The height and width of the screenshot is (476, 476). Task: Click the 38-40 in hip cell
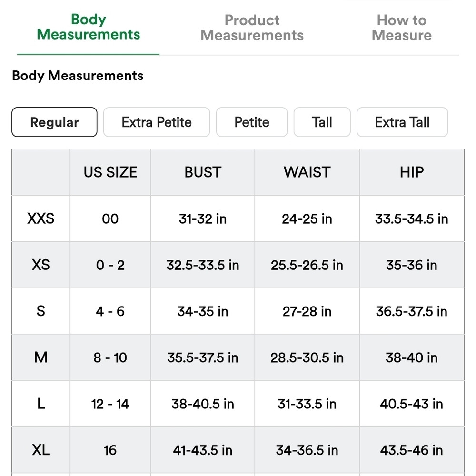click(412, 357)
